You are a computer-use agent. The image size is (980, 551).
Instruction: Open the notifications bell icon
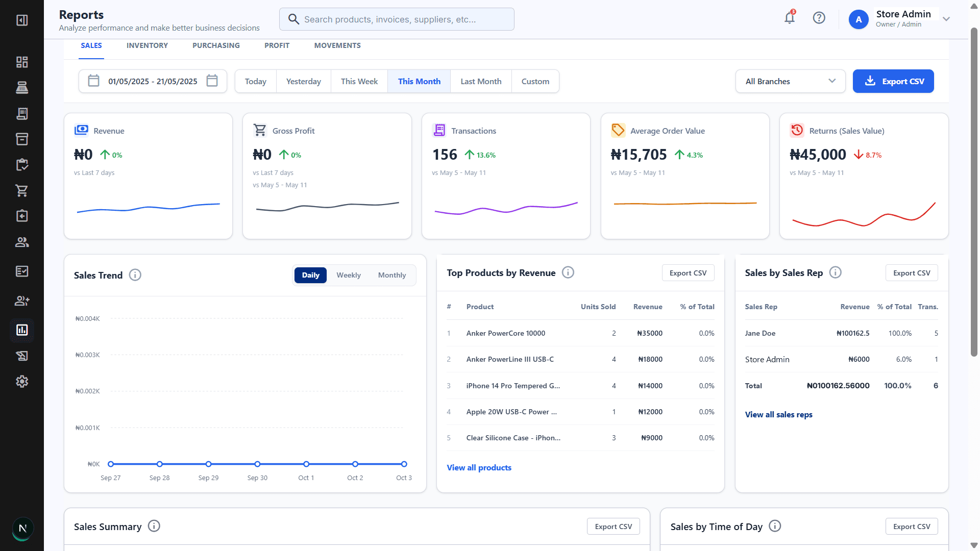[790, 18]
